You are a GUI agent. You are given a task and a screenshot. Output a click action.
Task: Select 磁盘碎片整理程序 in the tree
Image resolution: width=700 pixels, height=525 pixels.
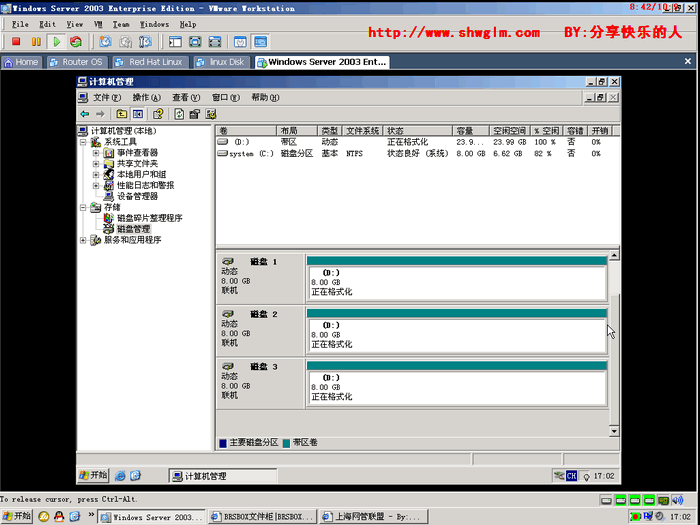[x=150, y=218]
